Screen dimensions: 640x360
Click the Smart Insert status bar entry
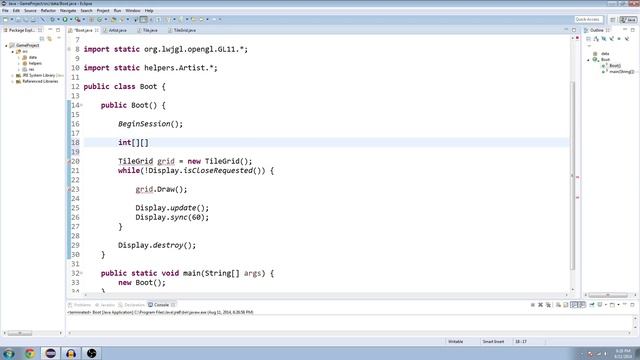493,342
